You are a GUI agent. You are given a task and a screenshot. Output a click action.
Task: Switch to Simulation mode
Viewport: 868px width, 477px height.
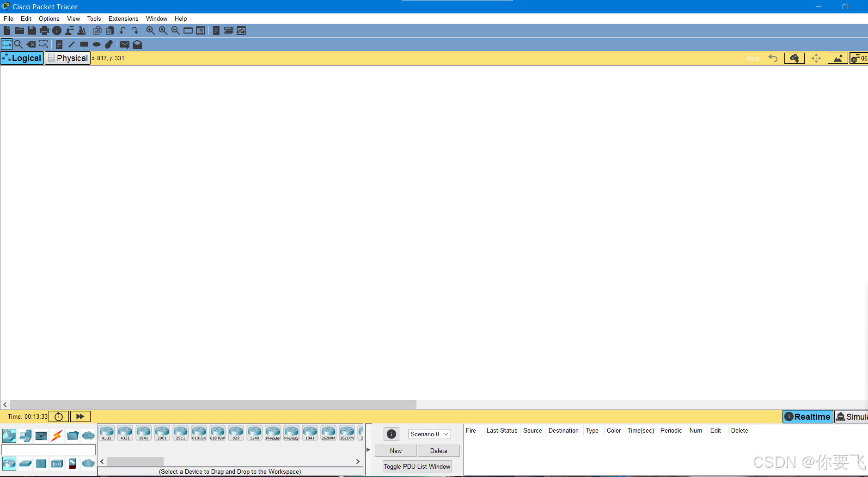click(851, 416)
